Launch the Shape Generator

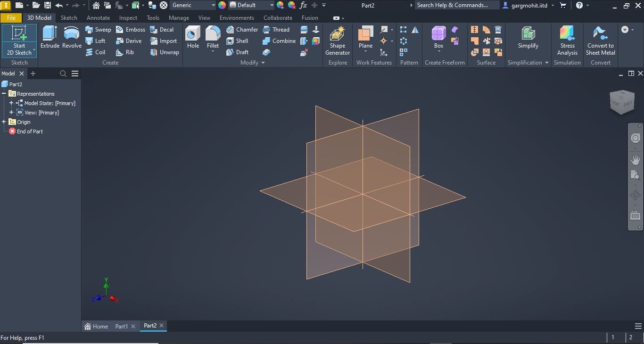coord(338,41)
